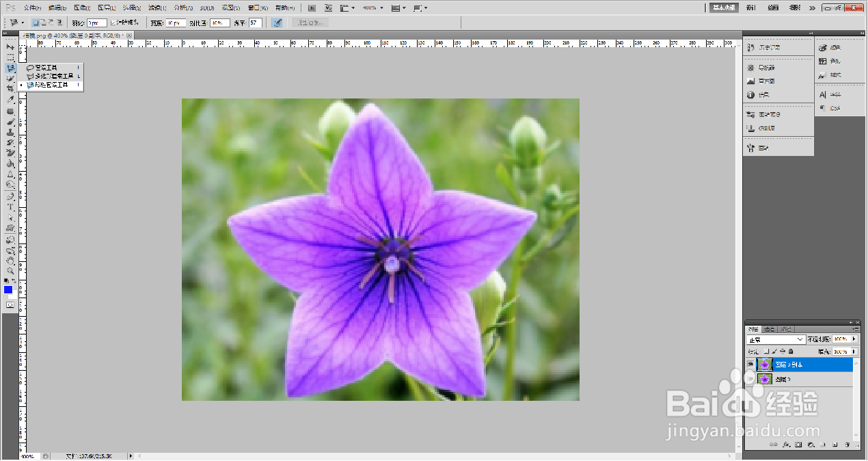This screenshot has width=868, height=461.
Task: Open the Navigator panel icon
Action: tap(764, 68)
